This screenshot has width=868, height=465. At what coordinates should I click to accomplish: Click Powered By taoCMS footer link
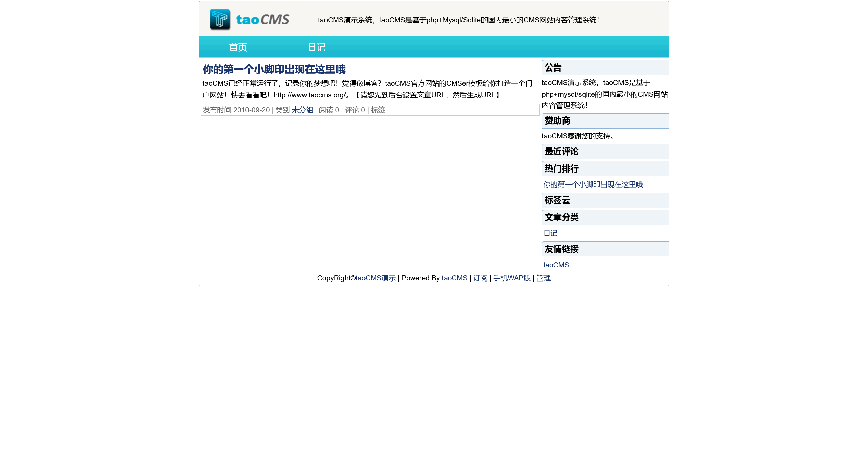pos(454,278)
